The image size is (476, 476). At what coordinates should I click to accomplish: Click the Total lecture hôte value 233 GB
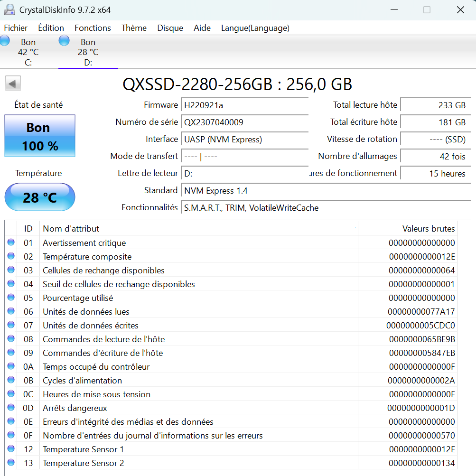point(436,105)
